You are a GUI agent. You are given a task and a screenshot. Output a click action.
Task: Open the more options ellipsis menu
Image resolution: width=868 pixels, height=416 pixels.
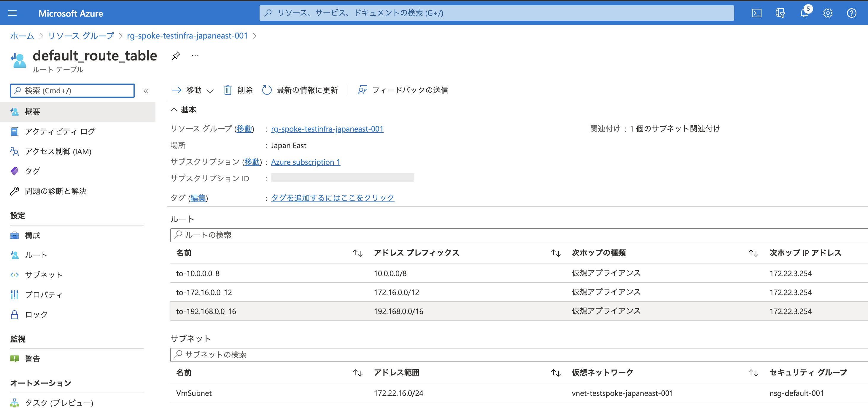click(x=195, y=55)
